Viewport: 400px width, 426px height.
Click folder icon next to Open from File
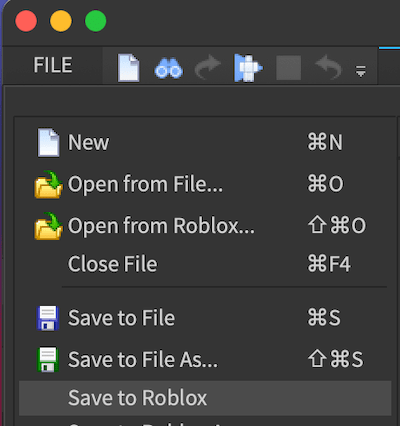[48, 184]
